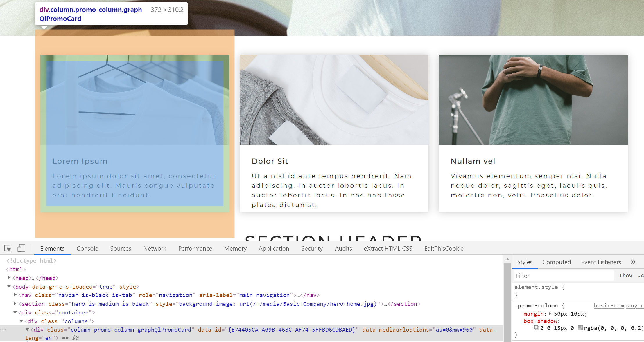644x342 pixels.
Task: Activate the inspect element picker icon
Action: (x=8, y=248)
